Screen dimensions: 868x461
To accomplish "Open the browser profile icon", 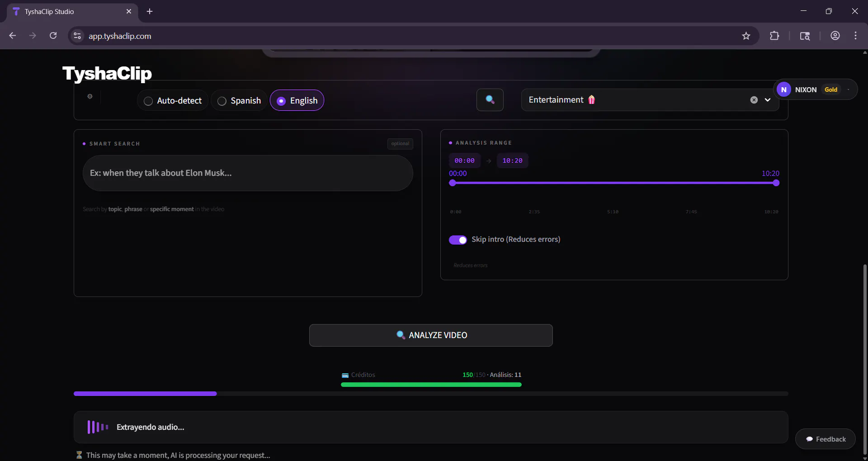I will (x=835, y=36).
